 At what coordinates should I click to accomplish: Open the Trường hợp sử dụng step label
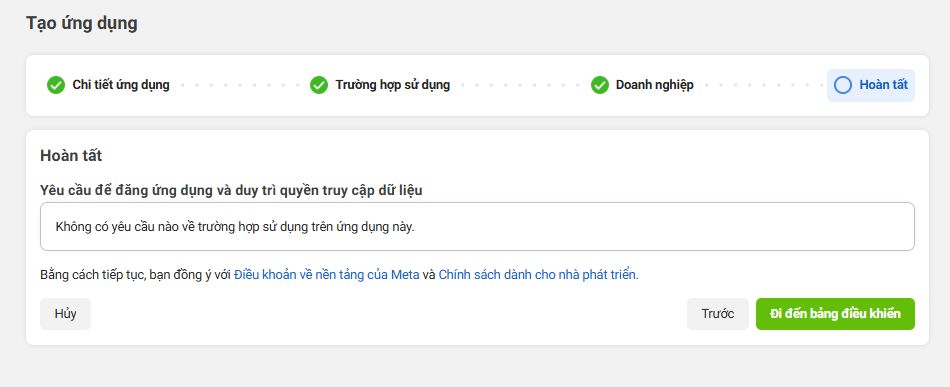[x=393, y=85]
